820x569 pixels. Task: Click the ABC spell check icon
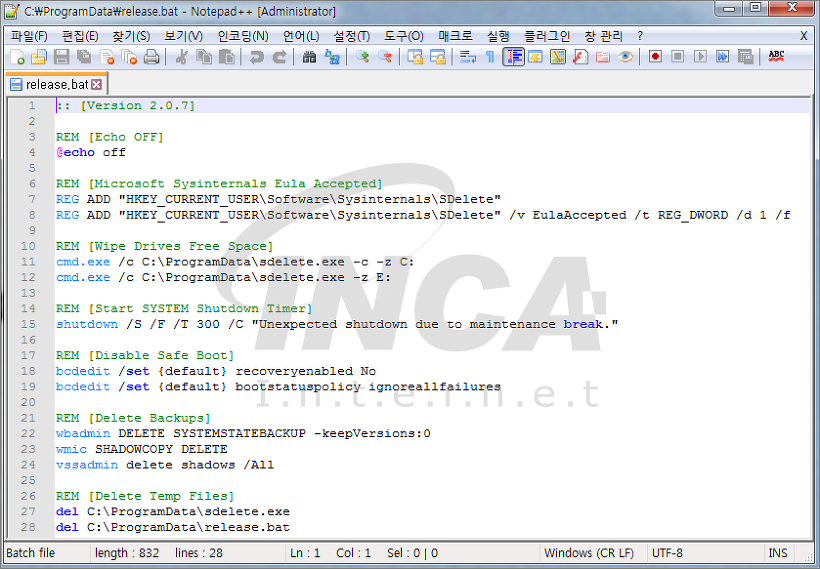click(x=776, y=56)
